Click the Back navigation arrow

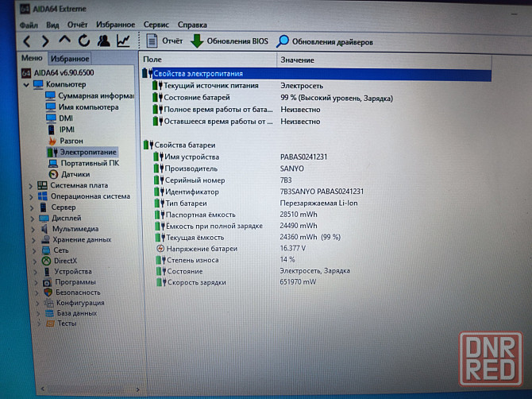(x=27, y=41)
